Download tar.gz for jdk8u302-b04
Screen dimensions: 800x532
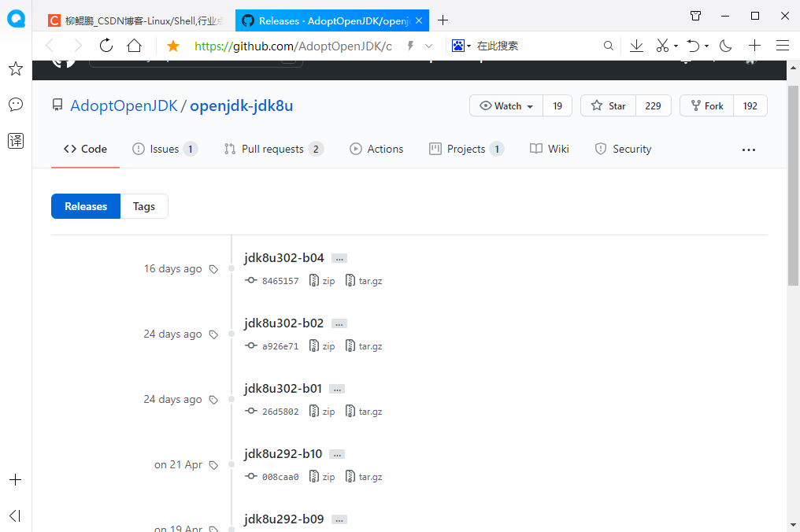pos(364,280)
